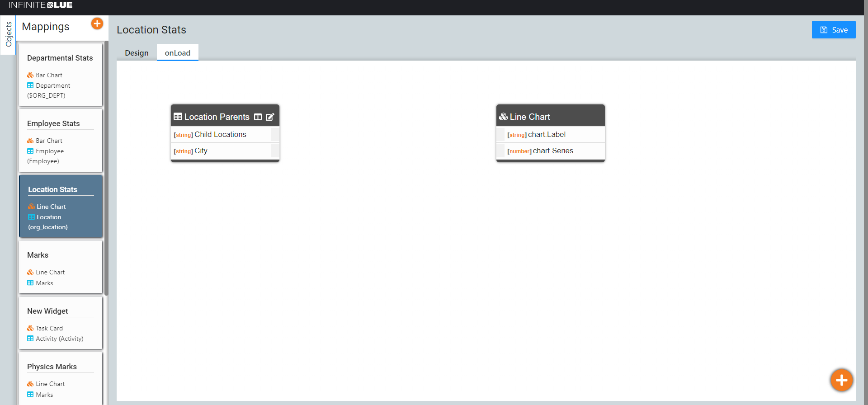Image resolution: width=868 pixels, height=405 pixels.
Task: Click Task Card text in New Widget
Action: coord(49,328)
